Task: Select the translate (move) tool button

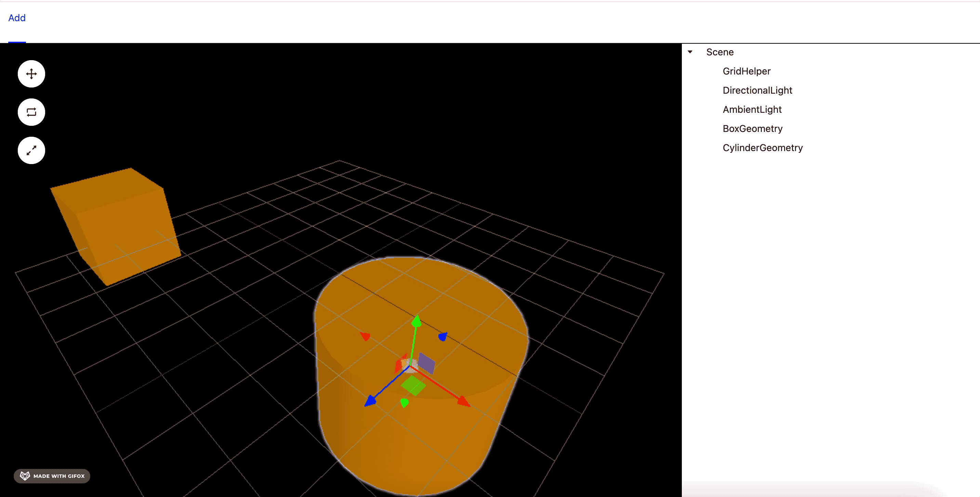Action: point(31,74)
